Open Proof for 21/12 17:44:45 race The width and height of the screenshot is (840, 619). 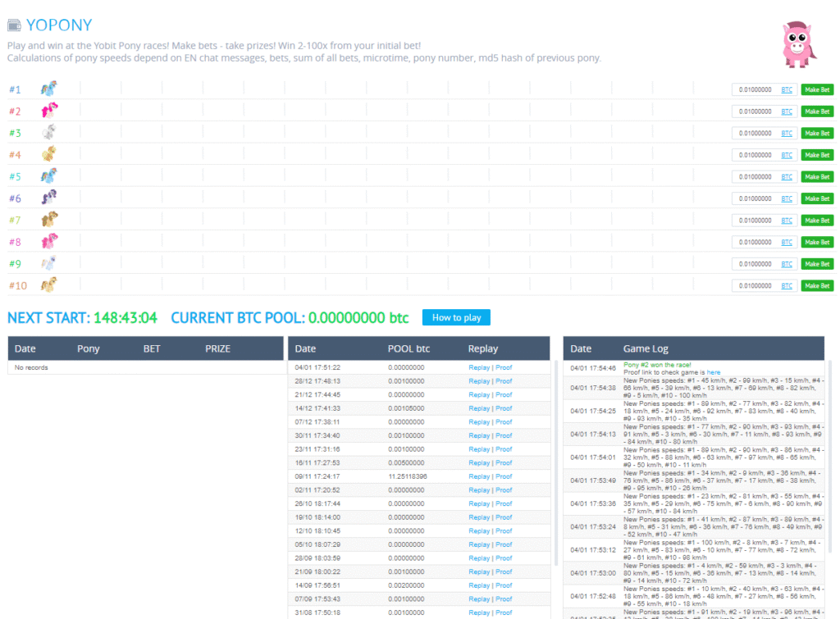(x=504, y=394)
